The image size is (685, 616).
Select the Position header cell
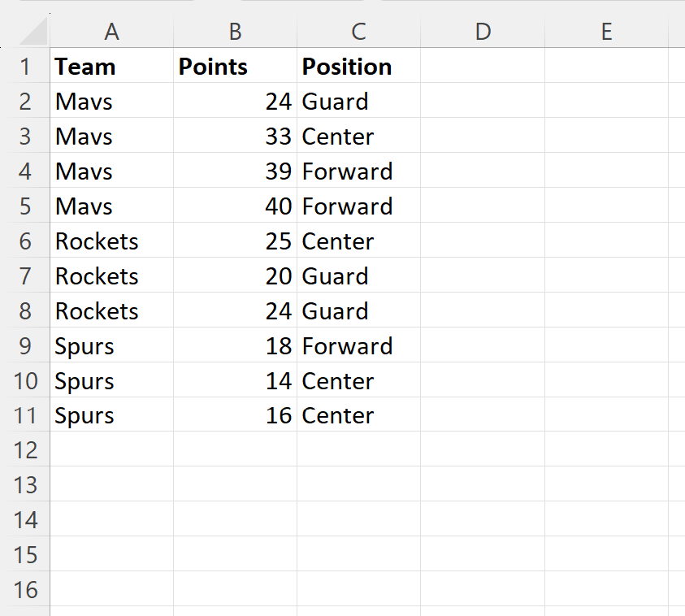pyautogui.click(x=358, y=66)
